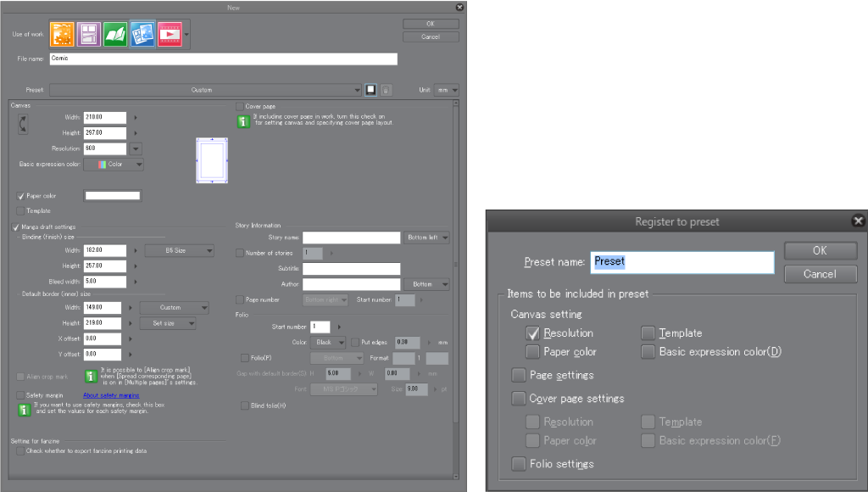Screen dimensions: 868x492
Task: Select the red Animation use-of-work icon
Action: 170,34
